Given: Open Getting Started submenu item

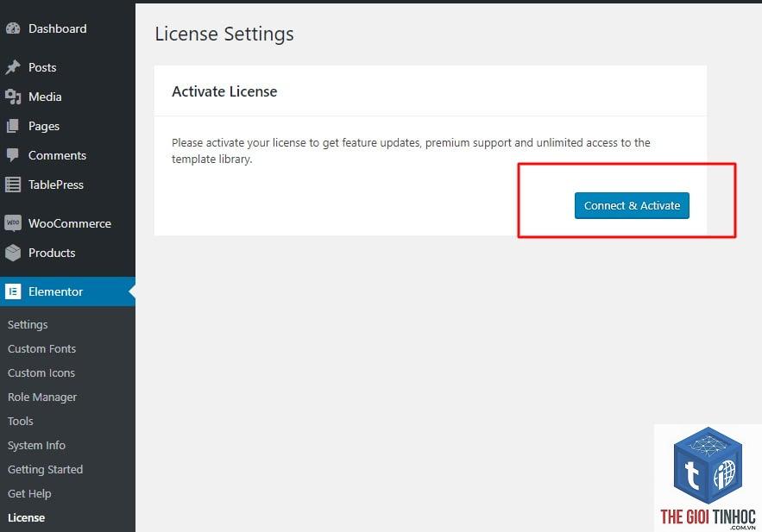Looking at the screenshot, I should tap(45, 469).
